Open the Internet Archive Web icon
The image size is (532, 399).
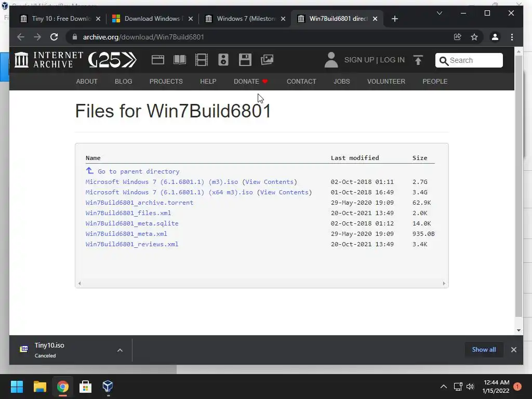tap(158, 60)
